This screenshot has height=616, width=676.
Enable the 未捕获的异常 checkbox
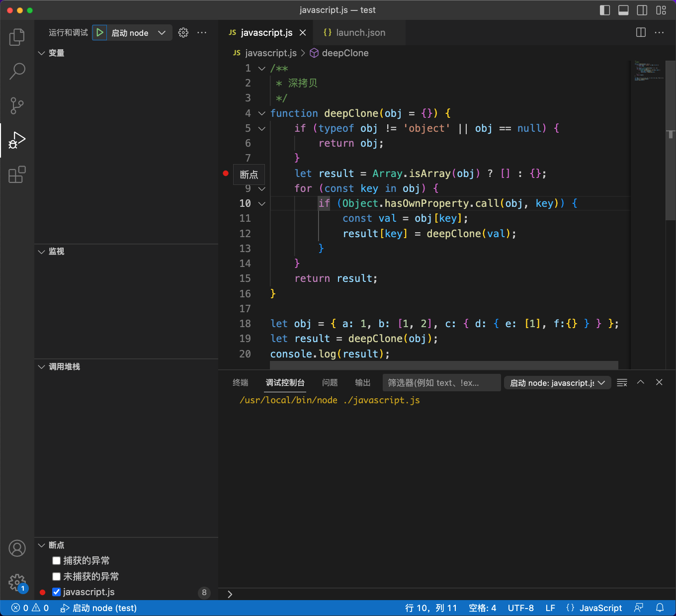56,576
